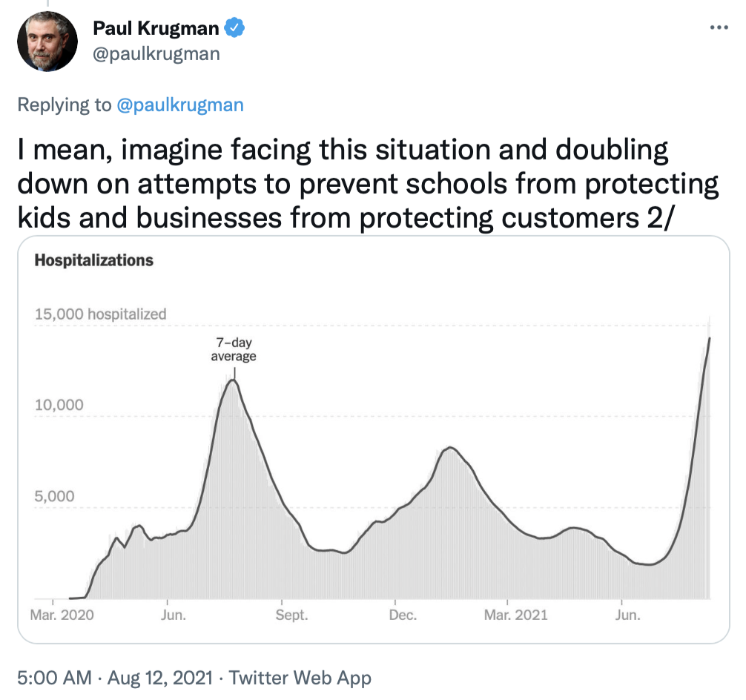Follow the blue @paulkrugman link after Replying to
Screen dimensions: 746x700
(x=180, y=105)
